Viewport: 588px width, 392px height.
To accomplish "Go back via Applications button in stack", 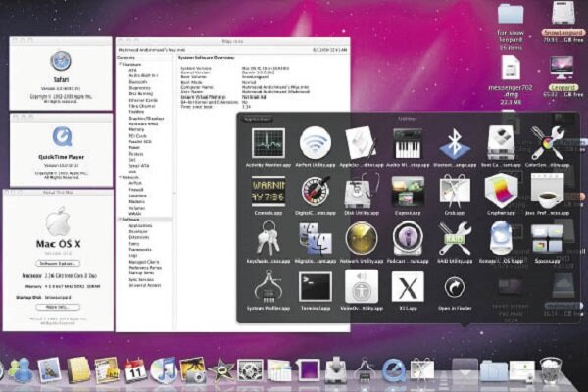I will (x=257, y=119).
